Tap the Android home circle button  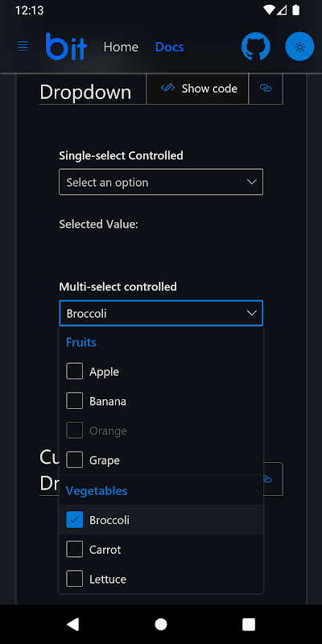click(161, 624)
